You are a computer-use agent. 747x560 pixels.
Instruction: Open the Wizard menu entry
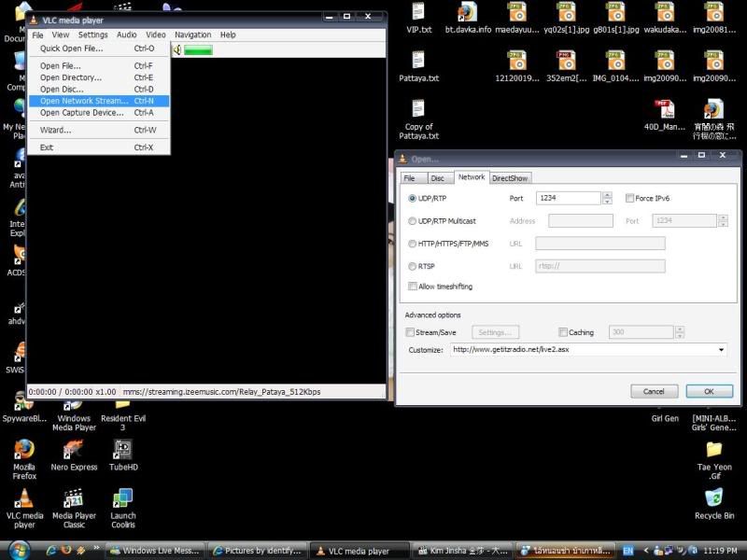point(99,130)
